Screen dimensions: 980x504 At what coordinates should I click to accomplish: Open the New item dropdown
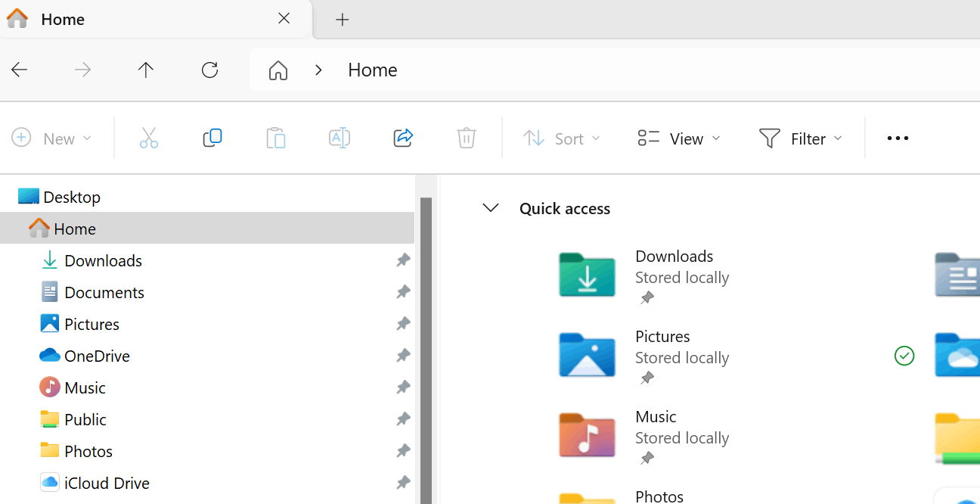tap(52, 138)
